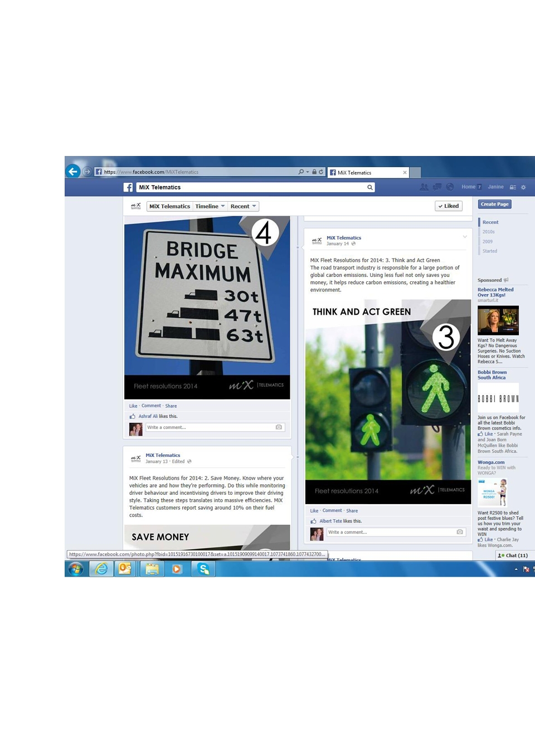
Task: Click the Create Page button
Action: click(x=495, y=204)
